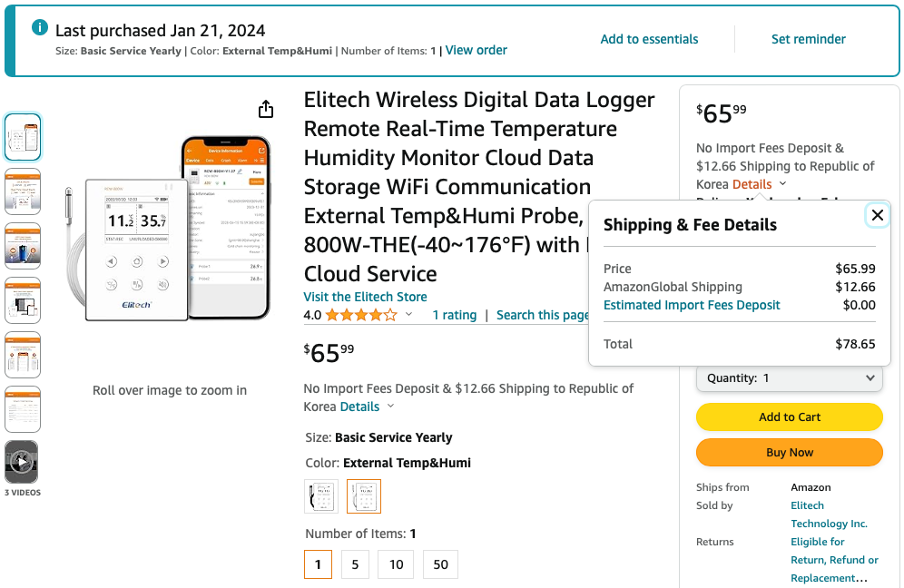Expand rating dropdown arrow next to stars

pos(408,315)
